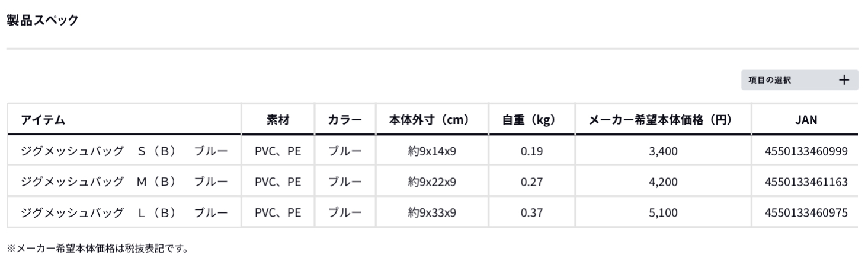Select the ジグメッシュバッグ M（B） ブルー row

(124, 182)
